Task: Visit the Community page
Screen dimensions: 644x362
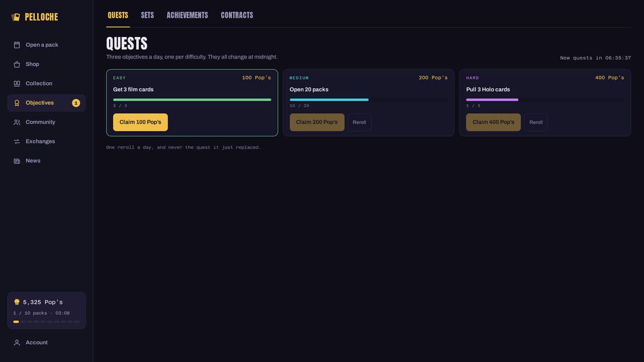Action: pos(46,122)
